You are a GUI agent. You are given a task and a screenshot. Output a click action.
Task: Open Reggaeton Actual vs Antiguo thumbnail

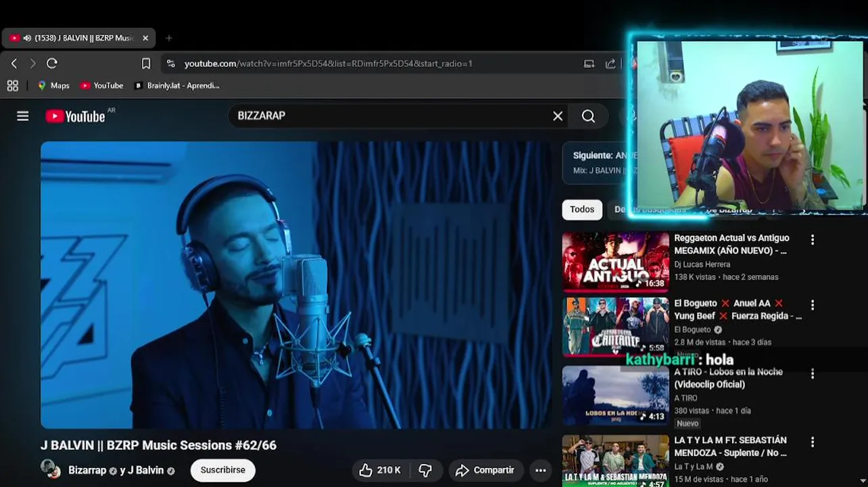pyautogui.click(x=616, y=262)
